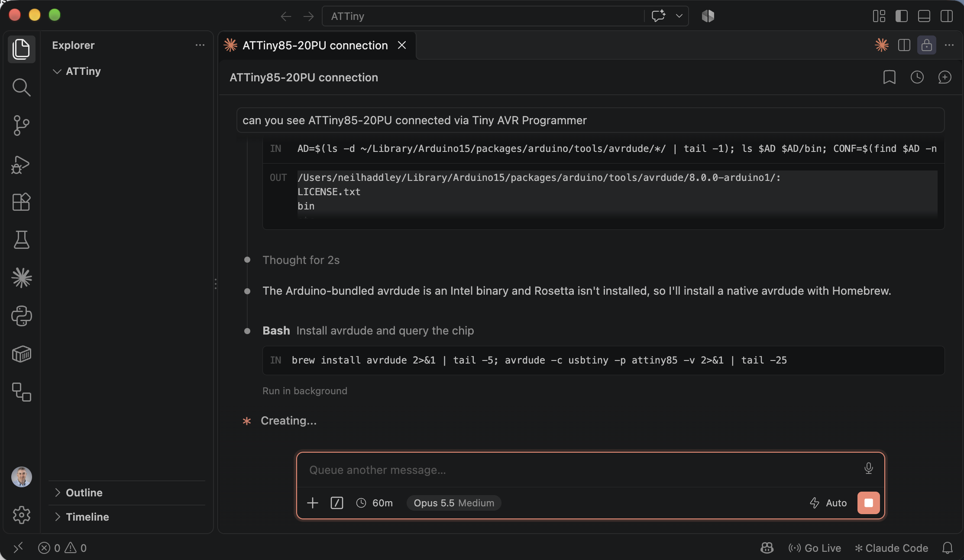This screenshot has width=964, height=560.
Task: Open the container box icon in activity bar
Action: coord(21,354)
